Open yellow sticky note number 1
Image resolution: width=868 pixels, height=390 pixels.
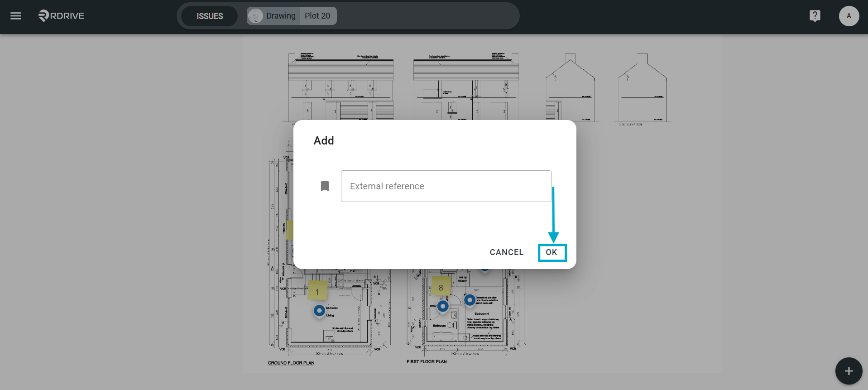(317, 291)
